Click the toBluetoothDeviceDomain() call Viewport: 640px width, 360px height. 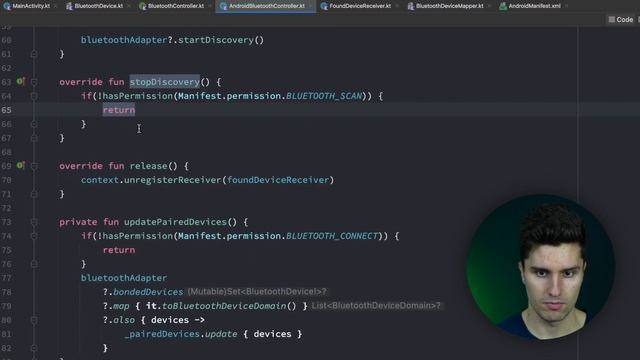pos(229,306)
